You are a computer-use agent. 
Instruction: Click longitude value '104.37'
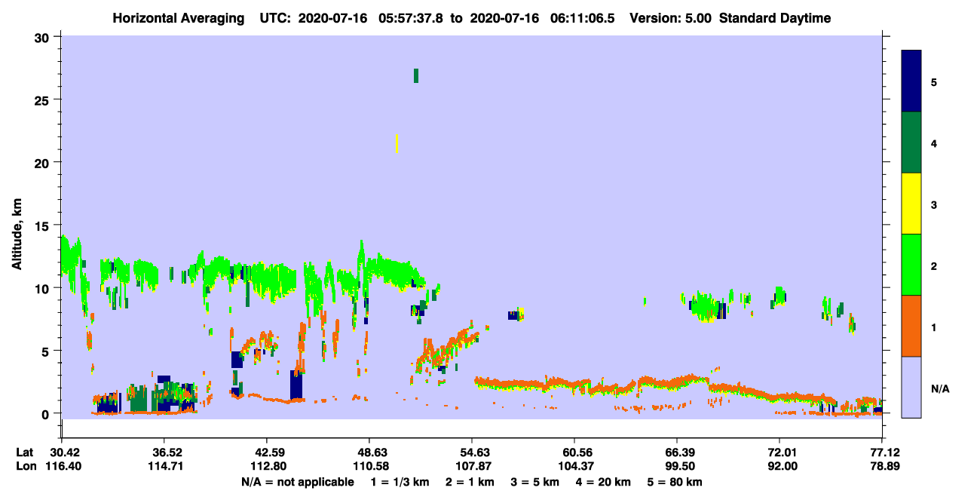click(574, 466)
